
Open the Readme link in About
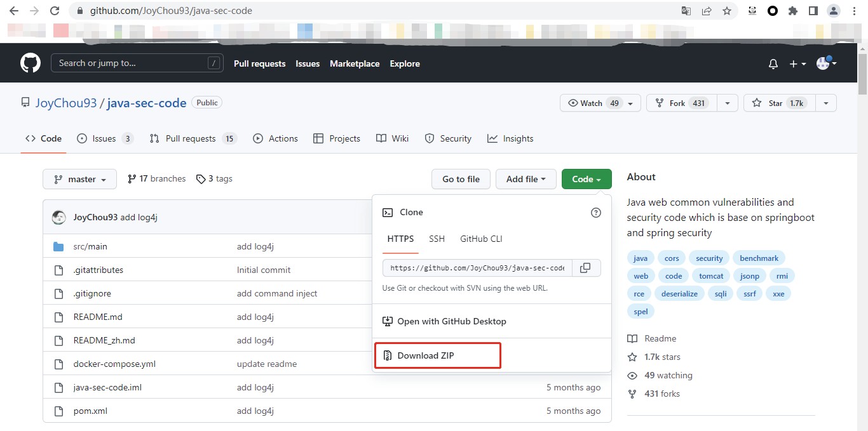652,338
